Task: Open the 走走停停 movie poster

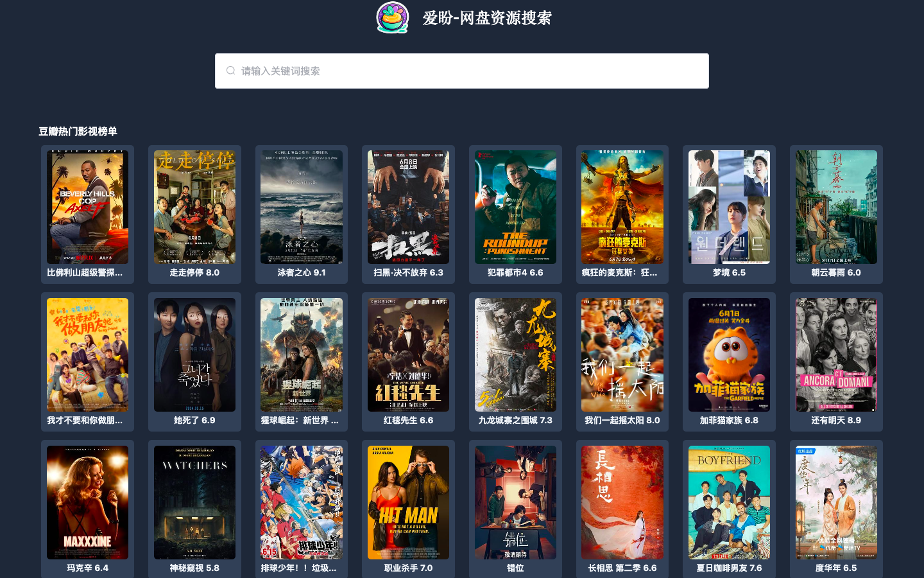Action: coord(194,207)
